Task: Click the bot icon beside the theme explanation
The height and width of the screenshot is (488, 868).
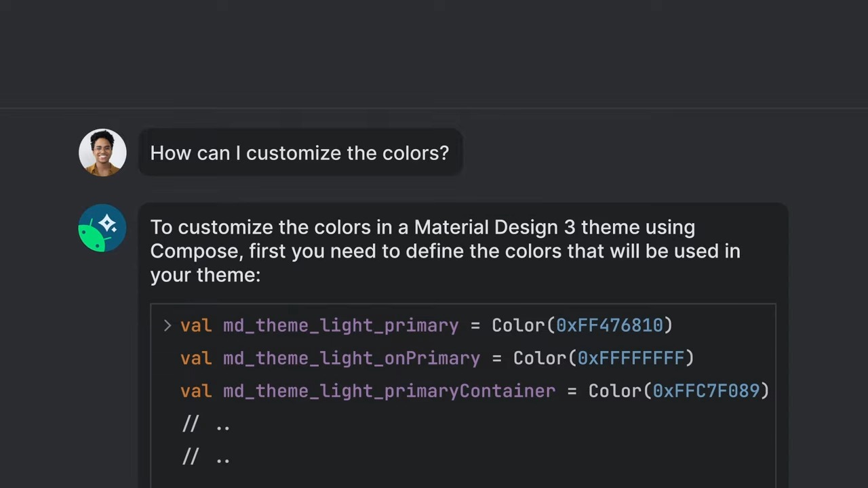Action: click(102, 228)
